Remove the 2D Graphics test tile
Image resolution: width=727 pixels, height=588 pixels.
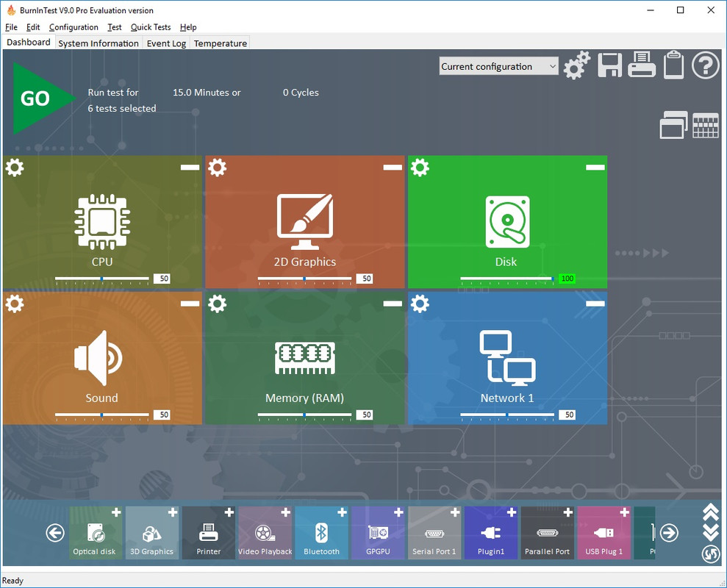tap(393, 168)
